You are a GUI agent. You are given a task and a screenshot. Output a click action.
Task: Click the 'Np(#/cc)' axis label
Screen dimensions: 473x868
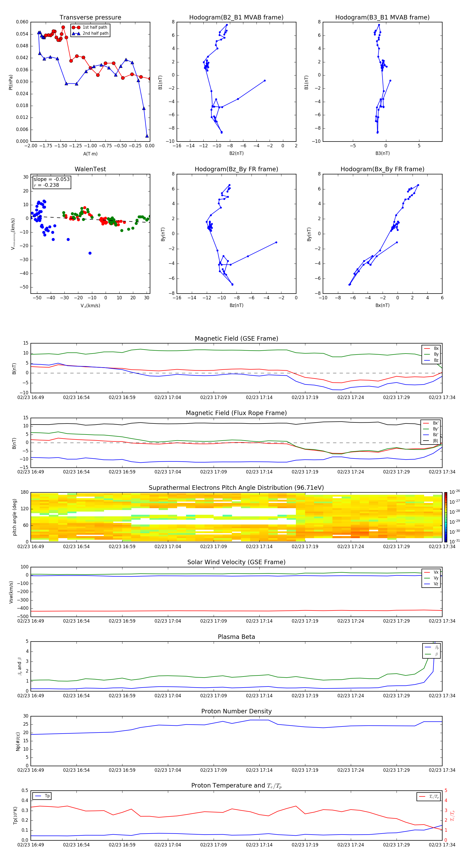click(18, 741)
